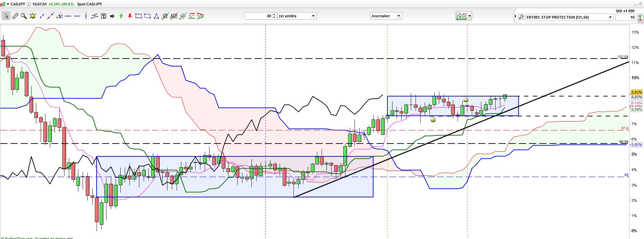Screen dimensions: 644x239
Task: Open the (x) unités dropdown
Action: click(x=297, y=16)
